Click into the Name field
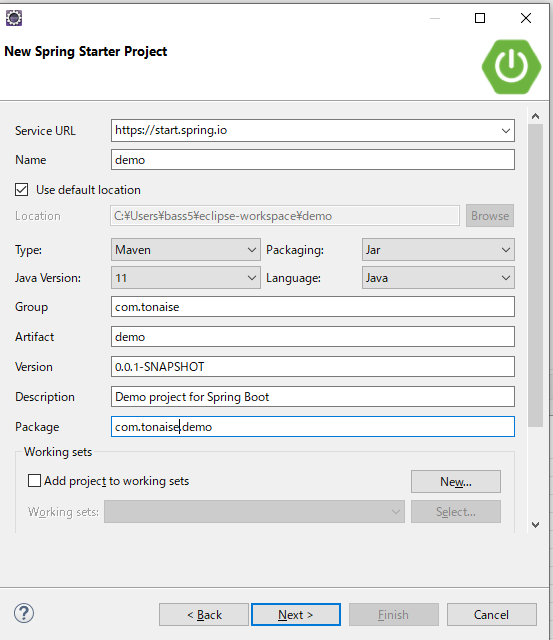The height and width of the screenshot is (640, 553). coord(313,160)
